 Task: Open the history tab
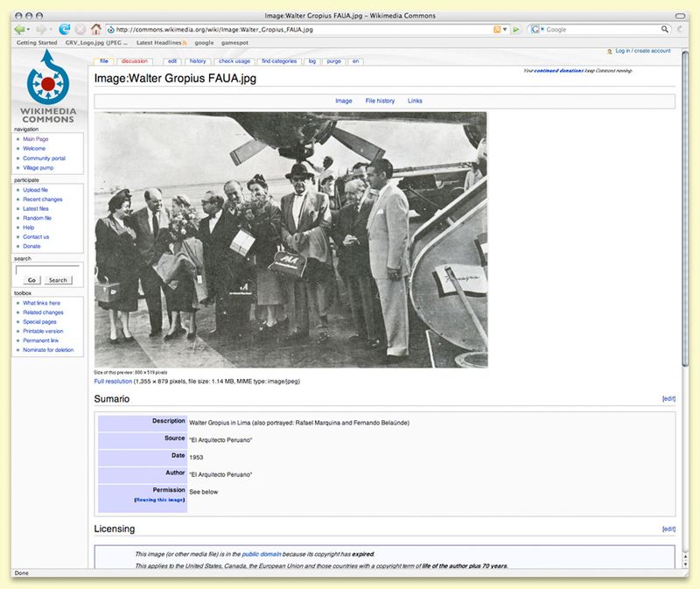(199, 61)
